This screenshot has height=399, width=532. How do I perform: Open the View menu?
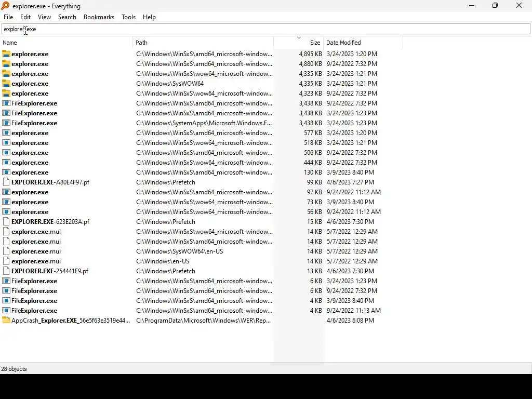pyautogui.click(x=45, y=17)
